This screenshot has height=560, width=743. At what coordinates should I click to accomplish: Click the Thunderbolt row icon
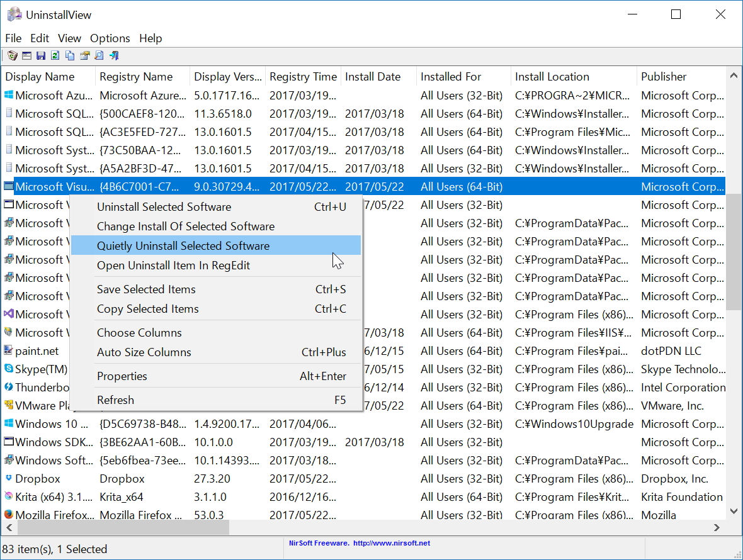point(9,387)
